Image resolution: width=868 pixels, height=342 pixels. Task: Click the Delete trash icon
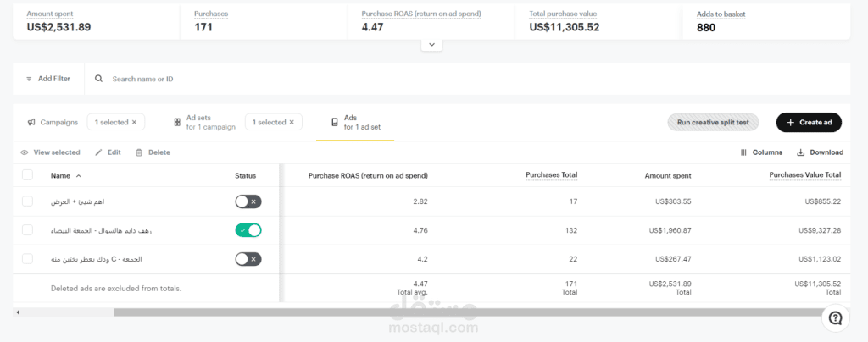[139, 152]
